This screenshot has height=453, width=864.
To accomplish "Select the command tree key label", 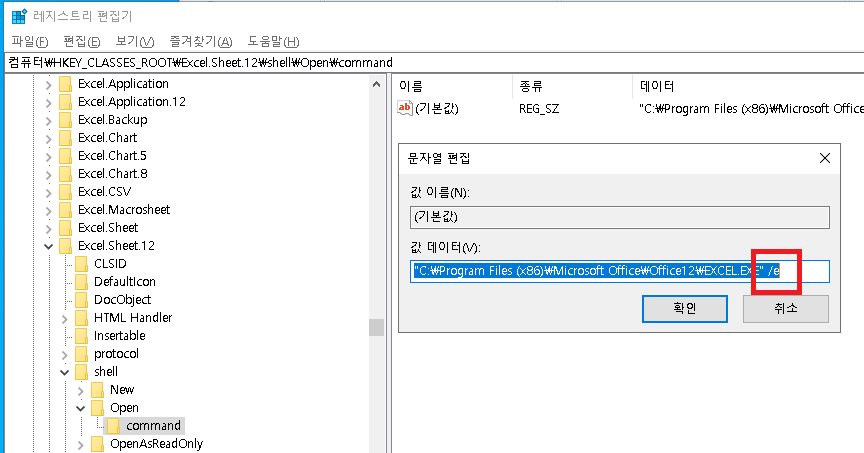I will [153, 426].
